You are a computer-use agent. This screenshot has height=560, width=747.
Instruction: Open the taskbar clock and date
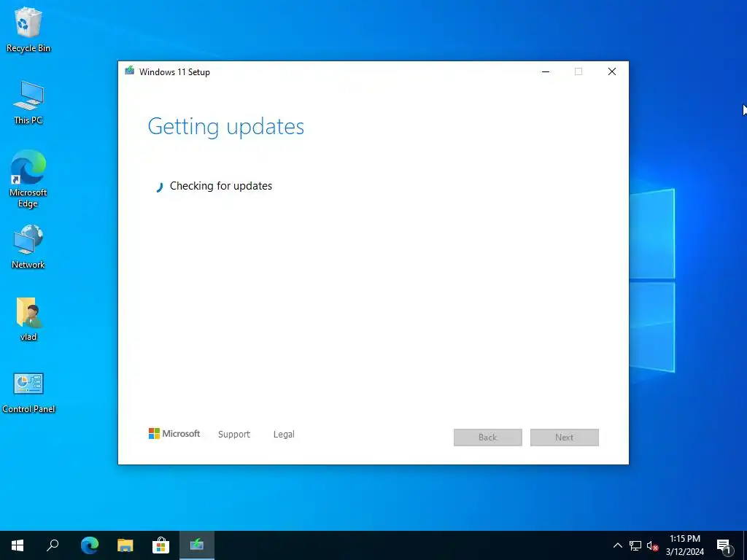[684, 545]
